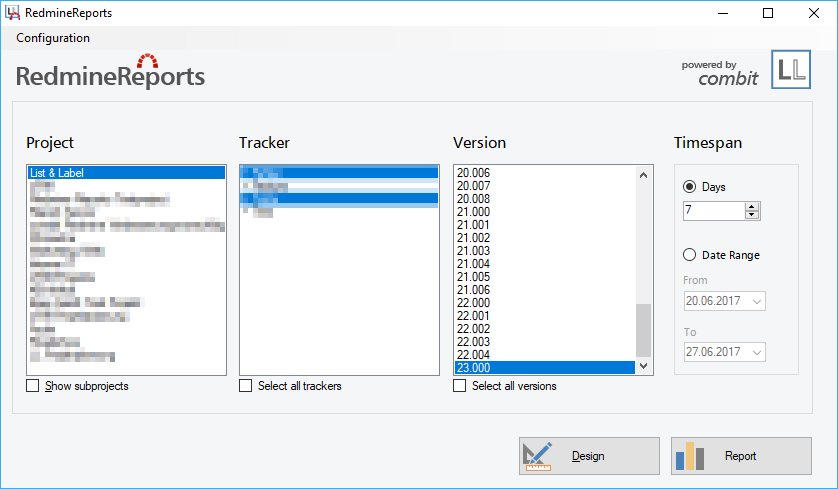Select the Date Range radio button
The width and height of the screenshot is (838, 489).
click(x=689, y=255)
